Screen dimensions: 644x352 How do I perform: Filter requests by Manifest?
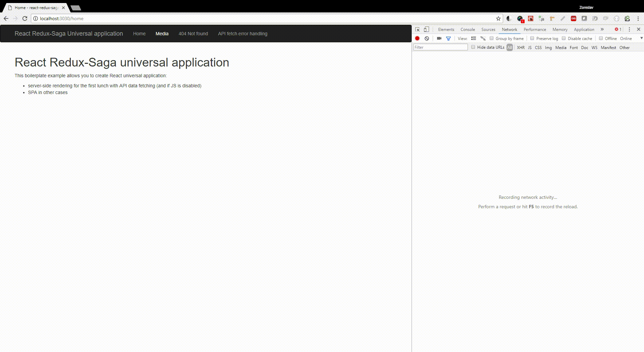point(608,48)
